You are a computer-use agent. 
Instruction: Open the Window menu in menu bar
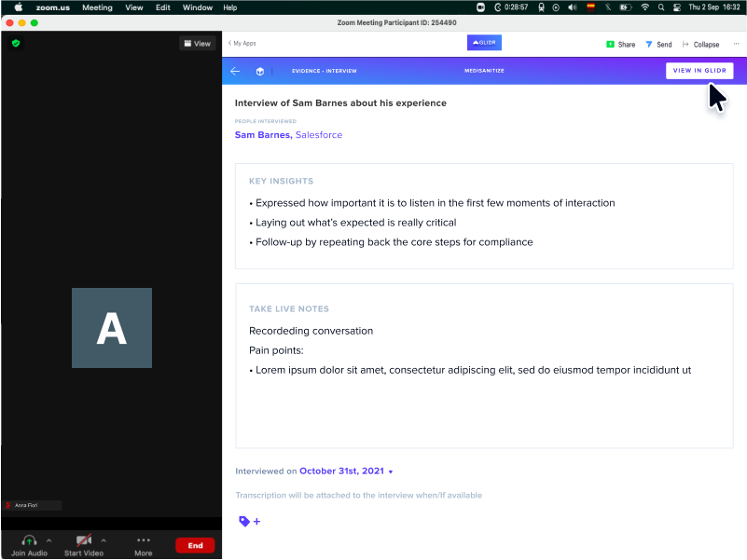pyautogui.click(x=197, y=7)
